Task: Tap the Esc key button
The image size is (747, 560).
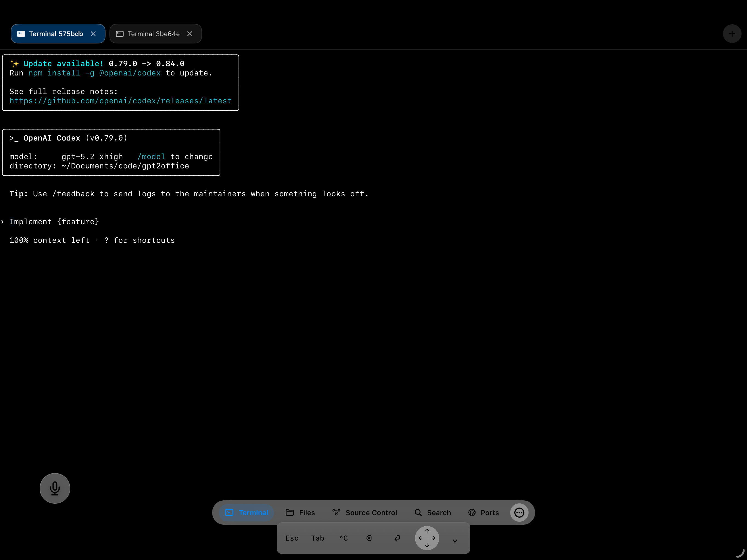Action: (x=292, y=538)
